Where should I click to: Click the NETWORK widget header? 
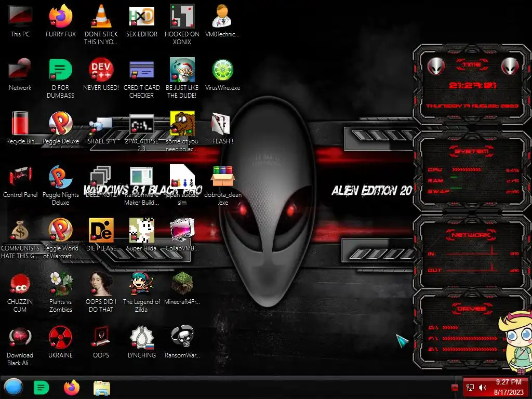pyautogui.click(x=471, y=235)
